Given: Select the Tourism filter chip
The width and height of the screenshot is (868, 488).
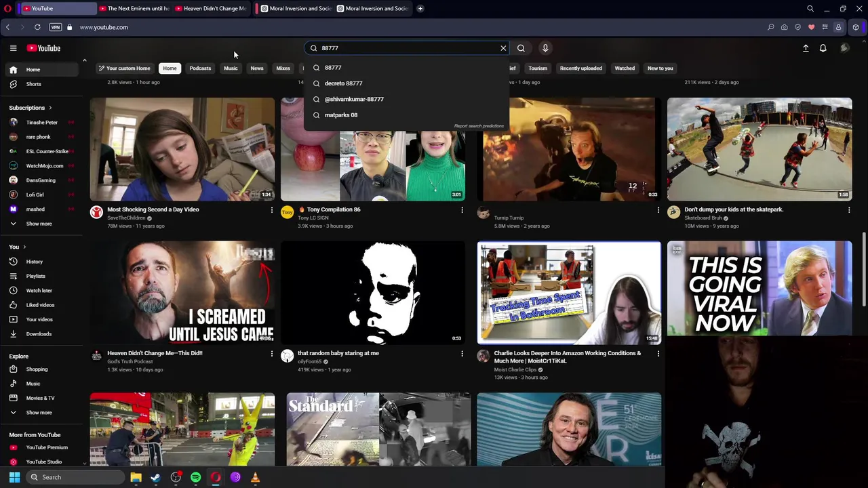Looking at the screenshot, I should click(x=538, y=68).
